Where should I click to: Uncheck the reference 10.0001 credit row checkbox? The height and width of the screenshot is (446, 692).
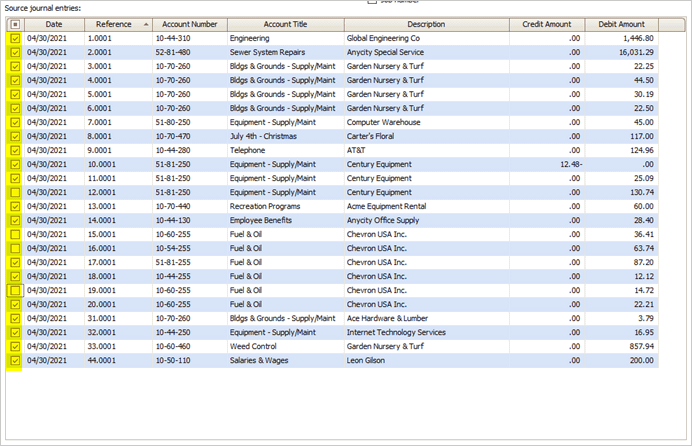(x=15, y=165)
